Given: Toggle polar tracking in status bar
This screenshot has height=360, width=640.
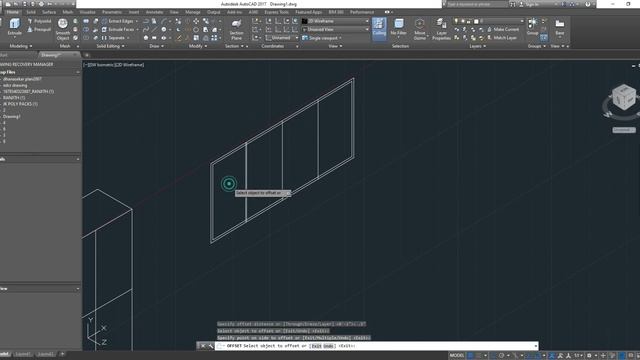Looking at the screenshot, I should (x=502, y=356).
